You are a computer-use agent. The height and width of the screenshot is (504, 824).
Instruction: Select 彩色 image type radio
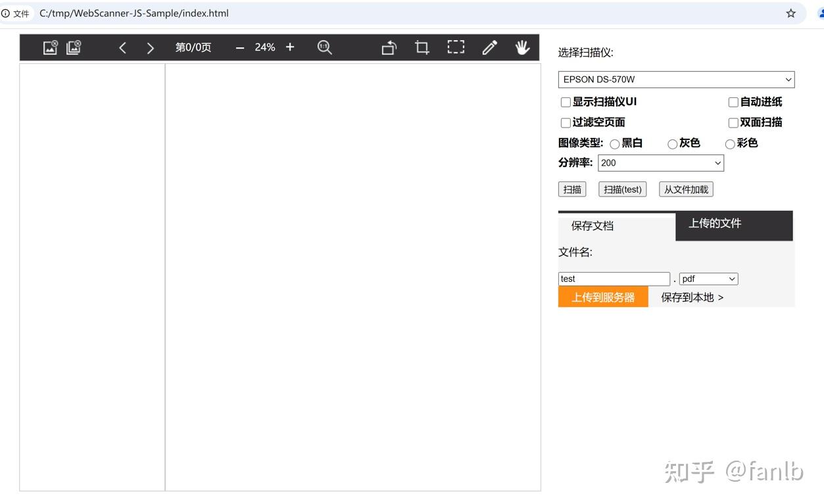730,144
